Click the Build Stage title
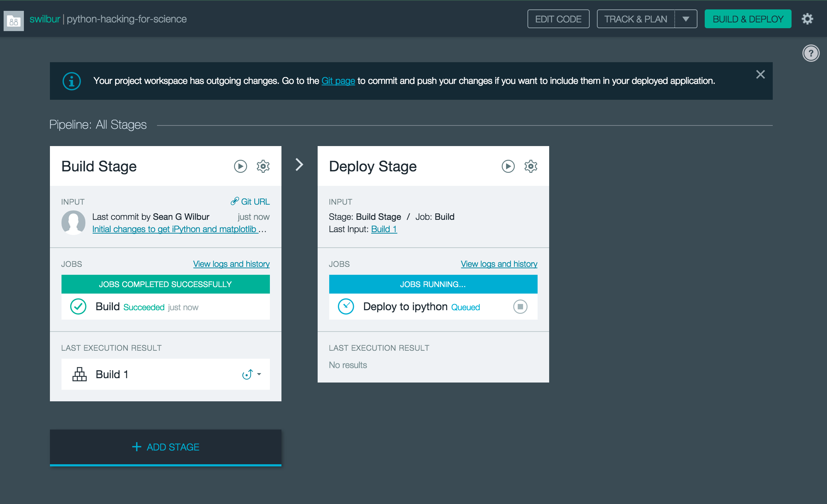Viewport: 827px width, 504px height. click(x=99, y=166)
